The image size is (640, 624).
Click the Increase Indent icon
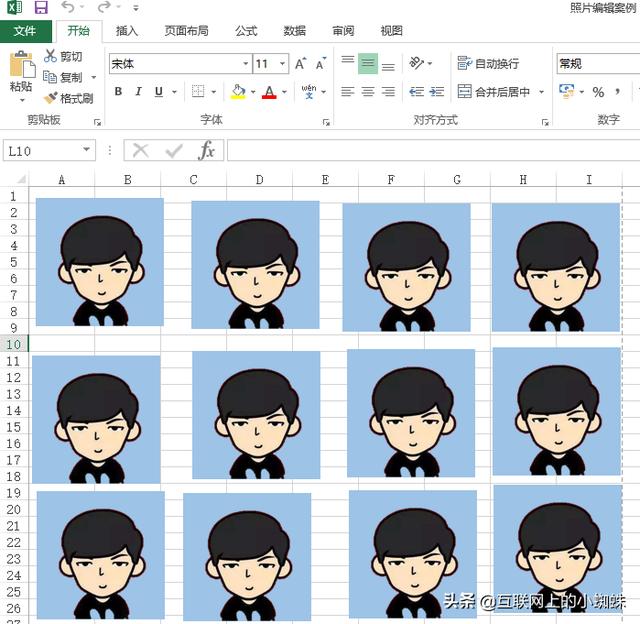point(438,92)
